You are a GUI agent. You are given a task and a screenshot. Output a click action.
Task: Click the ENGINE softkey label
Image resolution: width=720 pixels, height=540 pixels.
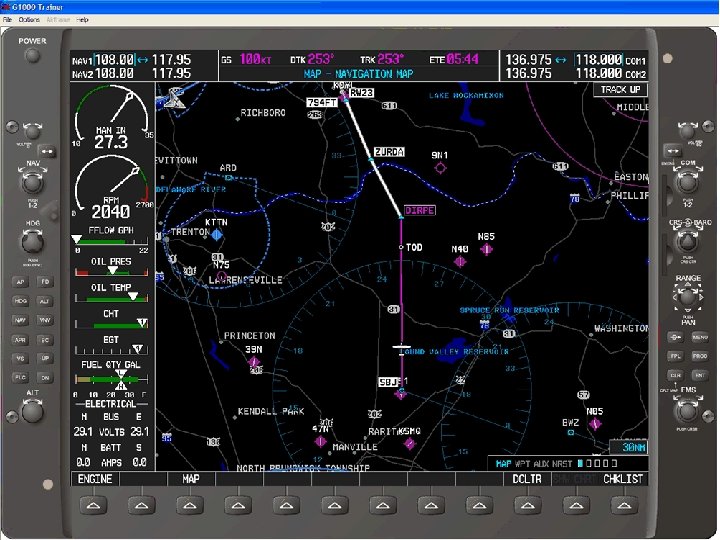coord(95,479)
